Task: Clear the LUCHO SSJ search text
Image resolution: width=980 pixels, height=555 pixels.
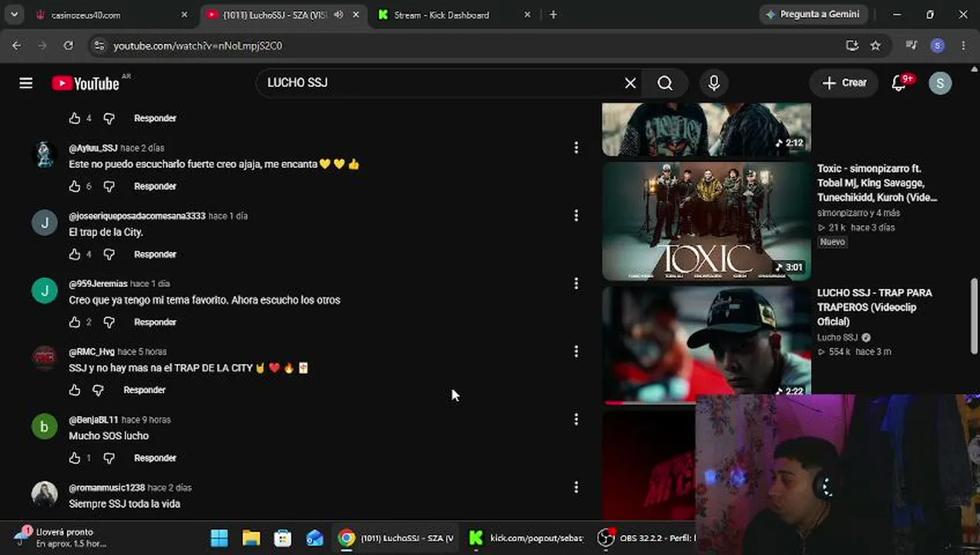Action: click(x=630, y=83)
